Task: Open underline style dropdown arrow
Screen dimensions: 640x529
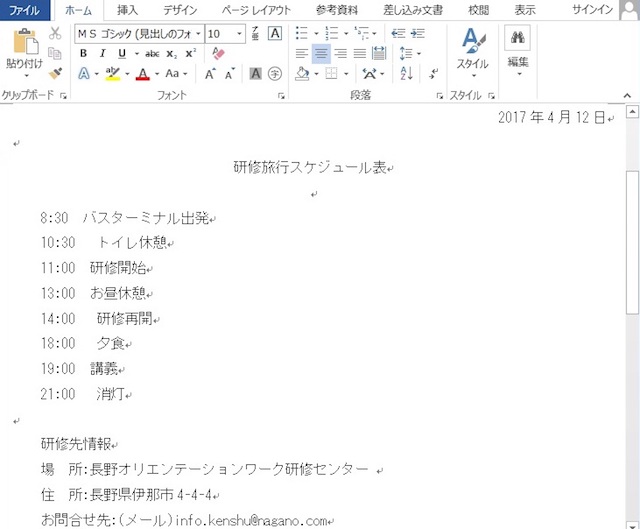Action: point(137,53)
